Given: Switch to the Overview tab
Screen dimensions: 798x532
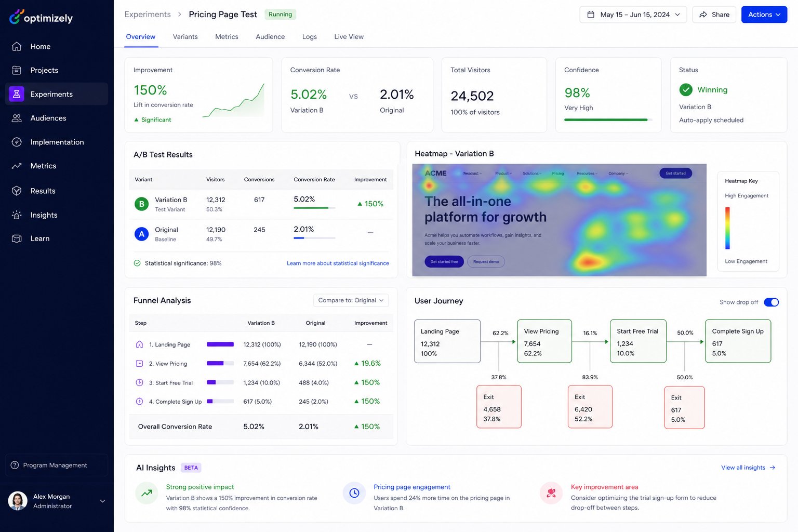Looking at the screenshot, I should pyautogui.click(x=141, y=37).
